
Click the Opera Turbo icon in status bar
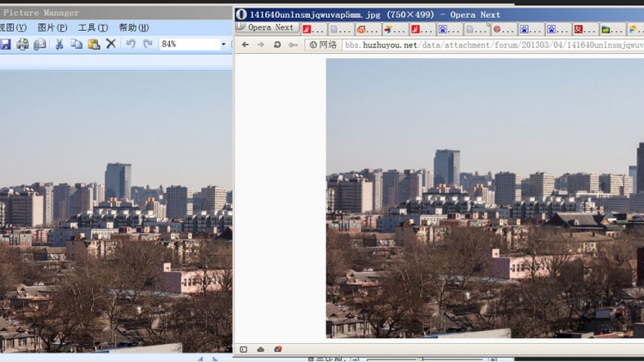click(x=277, y=349)
